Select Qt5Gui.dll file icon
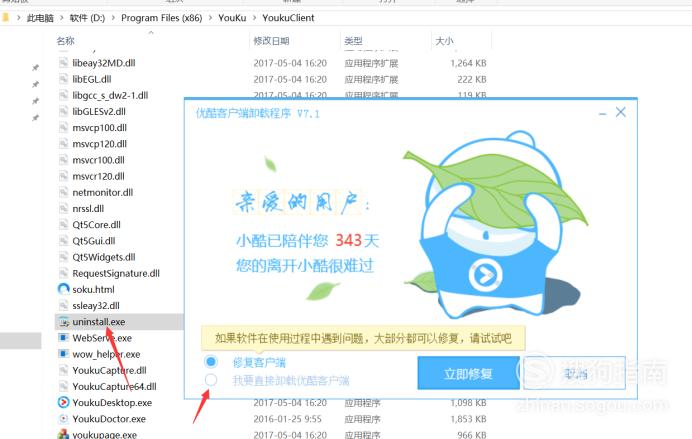This screenshot has width=692, height=439. pyautogui.click(x=64, y=241)
